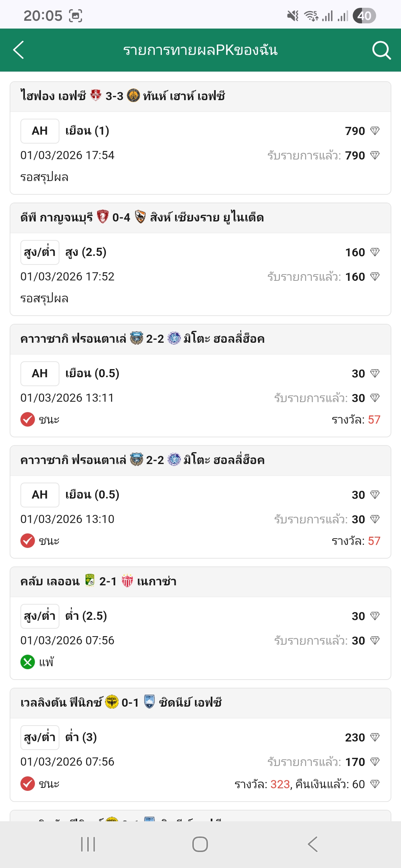Tap the back arrow in the header
Viewport: 401px width, 868px height.
click(x=19, y=50)
